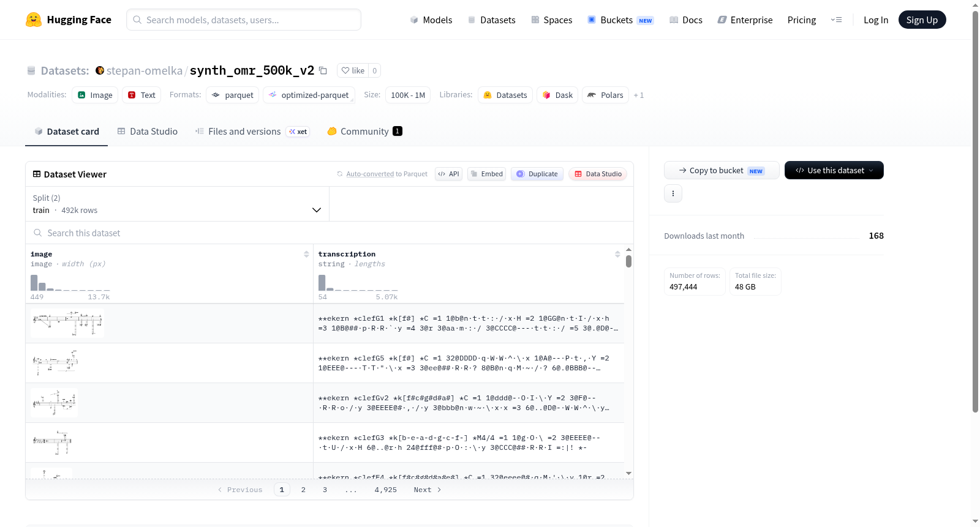Focus the search models and datasets field
Viewport: 980px width, 527px height.
point(244,20)
